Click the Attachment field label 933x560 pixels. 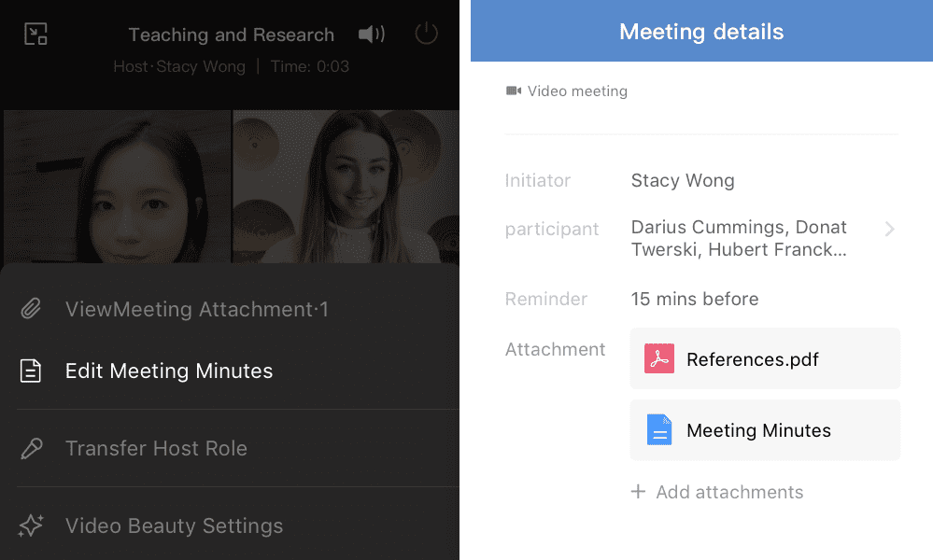555,349
